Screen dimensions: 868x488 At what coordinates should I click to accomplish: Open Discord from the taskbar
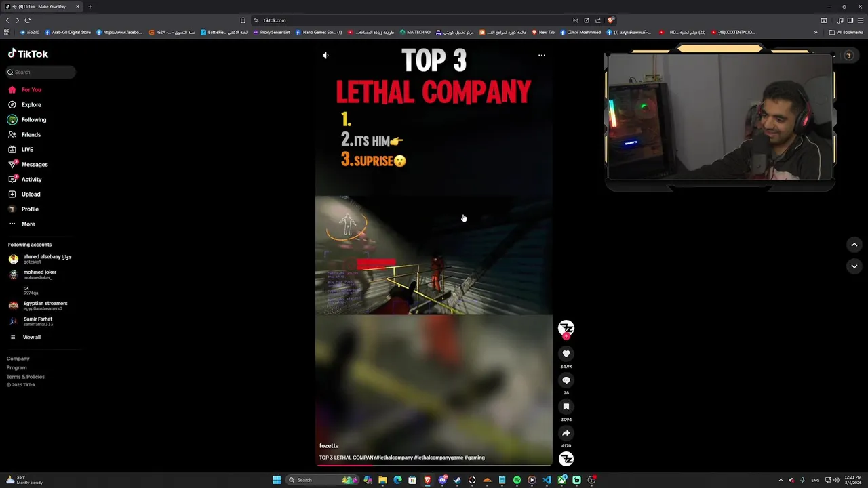click(442, 480)
